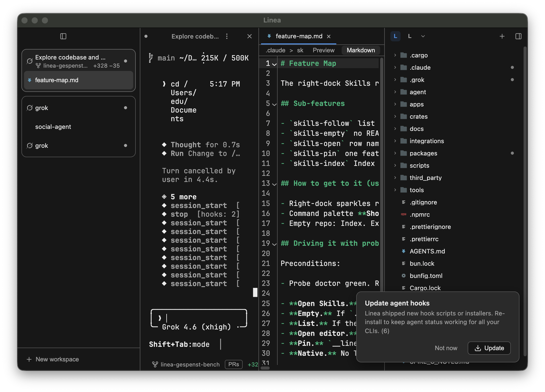
Task: Expand the agent folder
Action: click(395, 92)
